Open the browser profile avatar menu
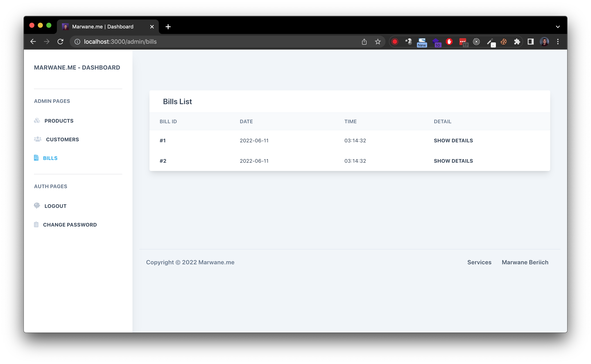The image size is (591, 364). [544, 42]
